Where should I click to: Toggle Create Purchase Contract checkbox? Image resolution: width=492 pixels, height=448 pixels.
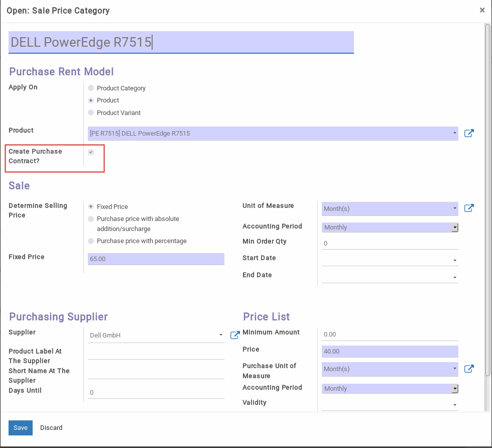[x=91, y=152]
